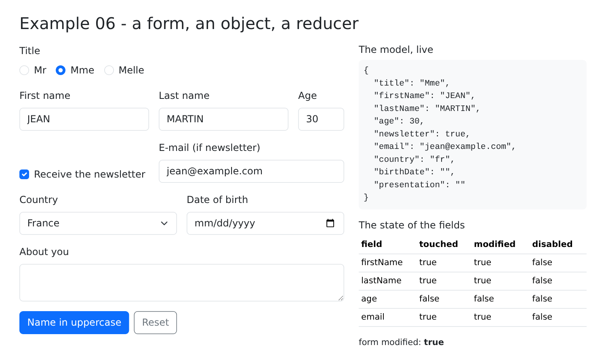Click the email row's disabled value false
The height and width of the screenshot is (364, 606).
(542, 317)
